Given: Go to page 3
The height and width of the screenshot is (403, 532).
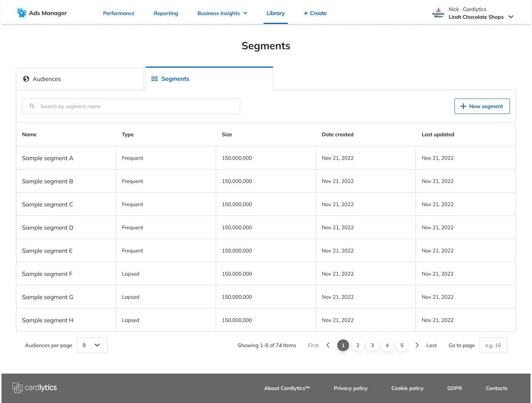Looking at the screenshot, I should click(x=373, y=345).
